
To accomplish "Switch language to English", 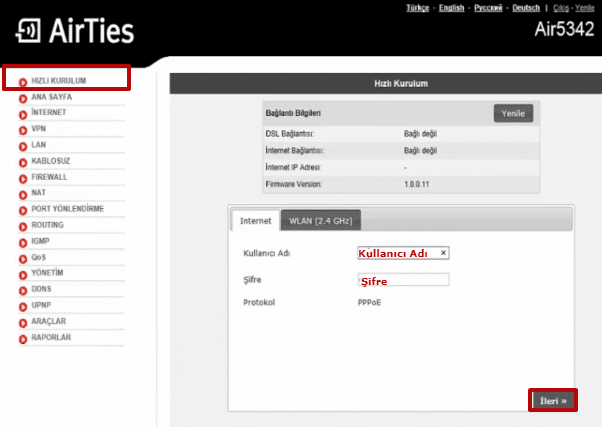I will [452, 8].
